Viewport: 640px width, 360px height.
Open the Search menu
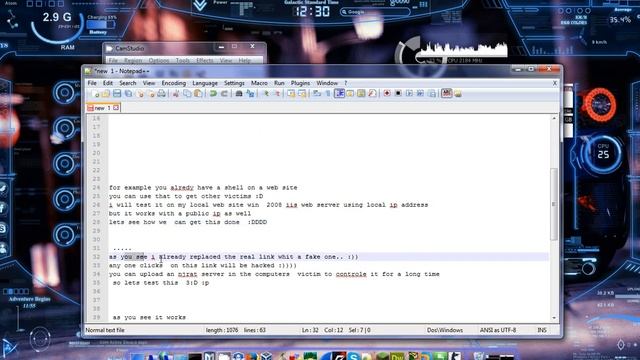point(128,83)
